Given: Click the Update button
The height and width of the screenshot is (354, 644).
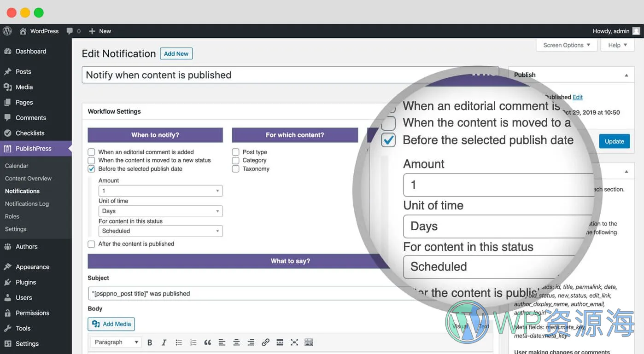Looking at the screenshot, I should point(614,141).
